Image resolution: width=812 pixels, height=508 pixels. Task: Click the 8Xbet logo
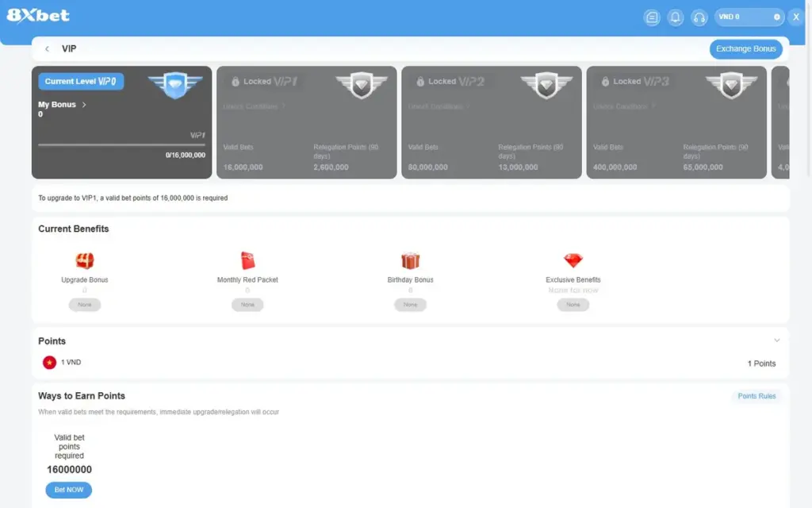point(38,16)
